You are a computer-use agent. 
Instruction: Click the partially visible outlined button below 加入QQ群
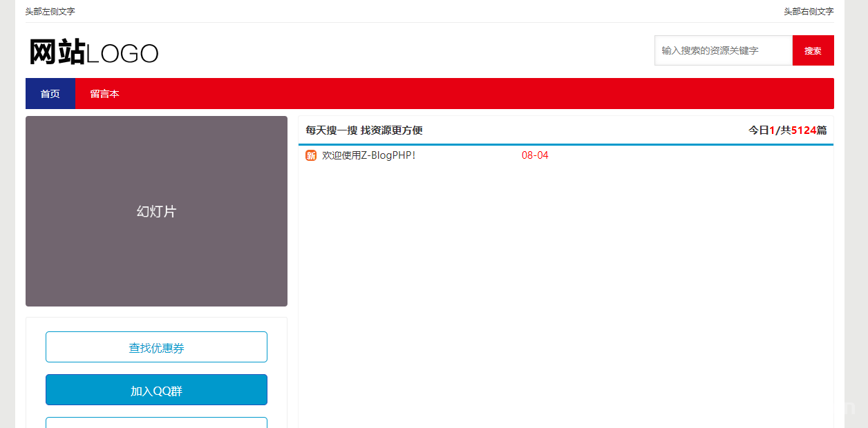156,424
